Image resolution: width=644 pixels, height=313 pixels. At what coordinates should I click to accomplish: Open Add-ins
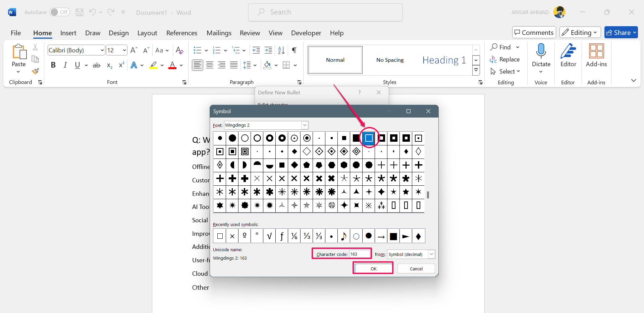(596, 51)
